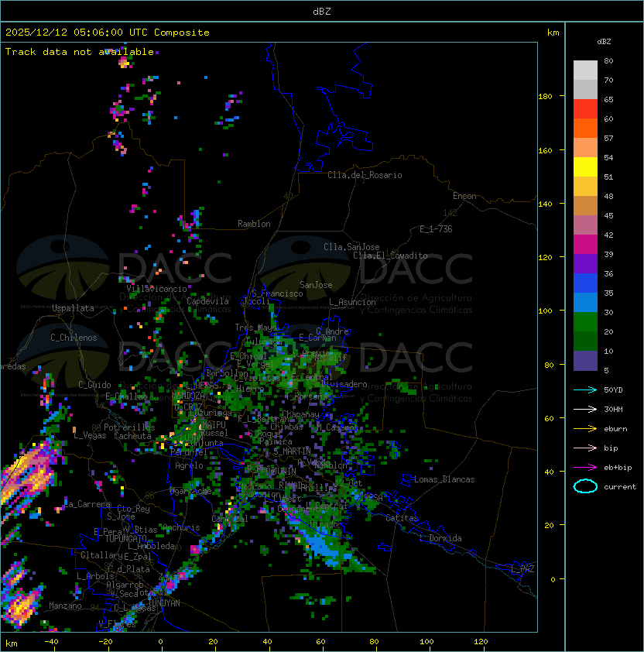Click the Agrelo place label

(189, 465)
